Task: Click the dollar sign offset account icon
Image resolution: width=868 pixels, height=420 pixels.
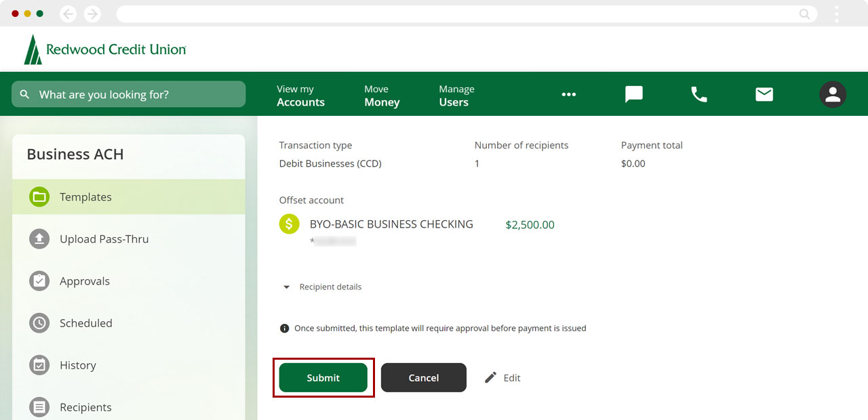Action: tap(290, 224)
